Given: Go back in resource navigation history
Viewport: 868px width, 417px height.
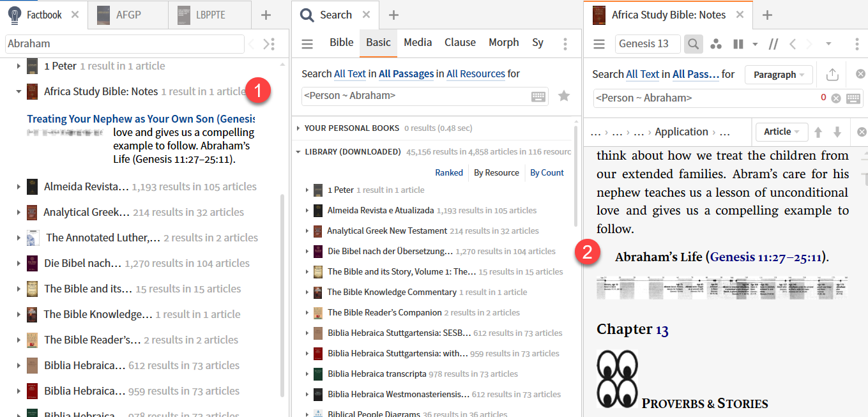Looking at the screenshot, I should click(x=793, y=43).
